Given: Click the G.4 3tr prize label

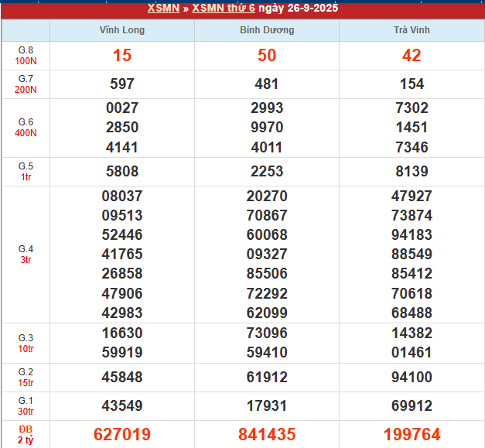Looking at the screenshot, I should point(26,254).
